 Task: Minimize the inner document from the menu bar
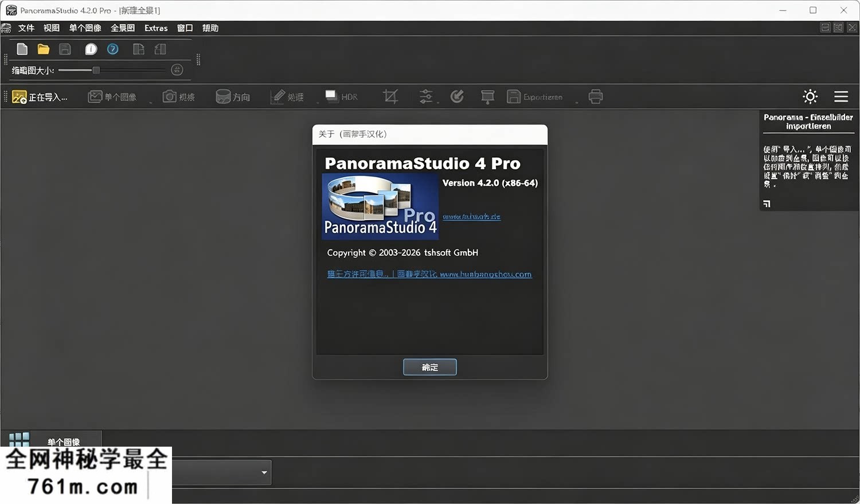pyautogui.click(x=825, y=28)
